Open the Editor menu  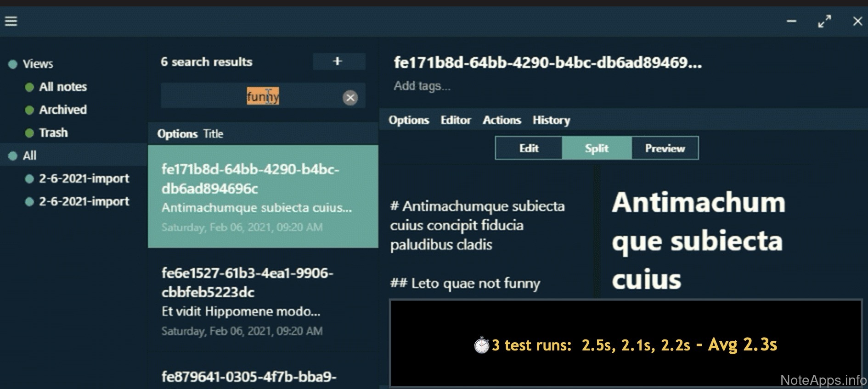456,120
